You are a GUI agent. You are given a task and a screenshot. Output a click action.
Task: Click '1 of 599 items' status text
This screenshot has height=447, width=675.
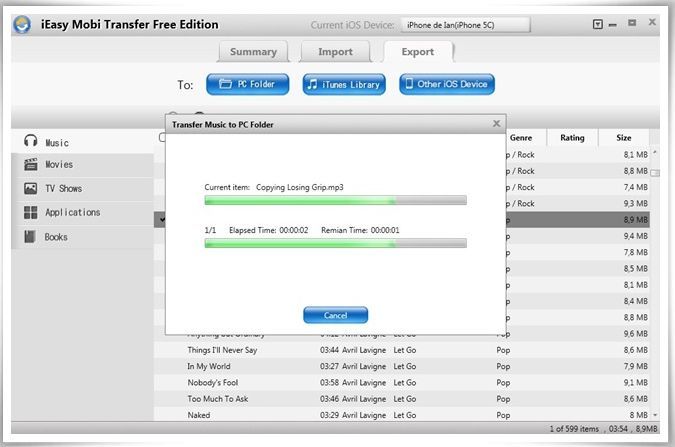coord(574,429)
